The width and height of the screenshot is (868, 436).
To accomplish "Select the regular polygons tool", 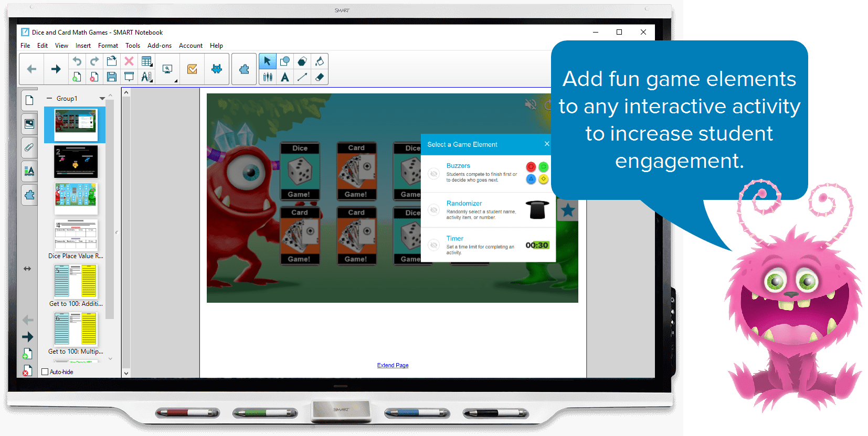I will (x=302, y=61).
